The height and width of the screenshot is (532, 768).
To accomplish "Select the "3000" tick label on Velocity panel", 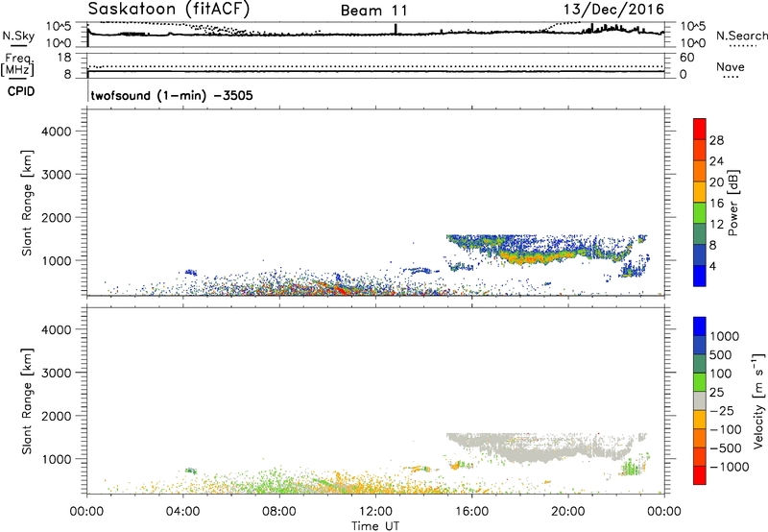I will click(56, 373).
